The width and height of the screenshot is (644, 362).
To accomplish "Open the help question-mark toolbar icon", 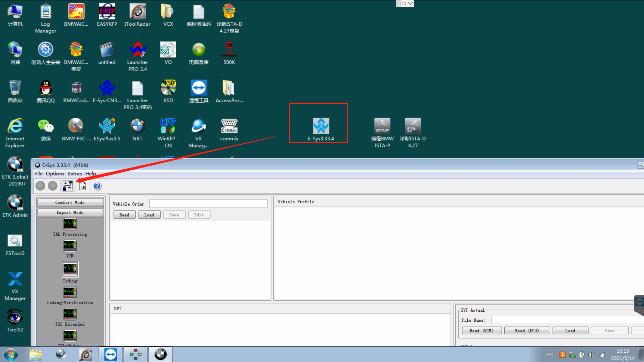I will (97, 186).
